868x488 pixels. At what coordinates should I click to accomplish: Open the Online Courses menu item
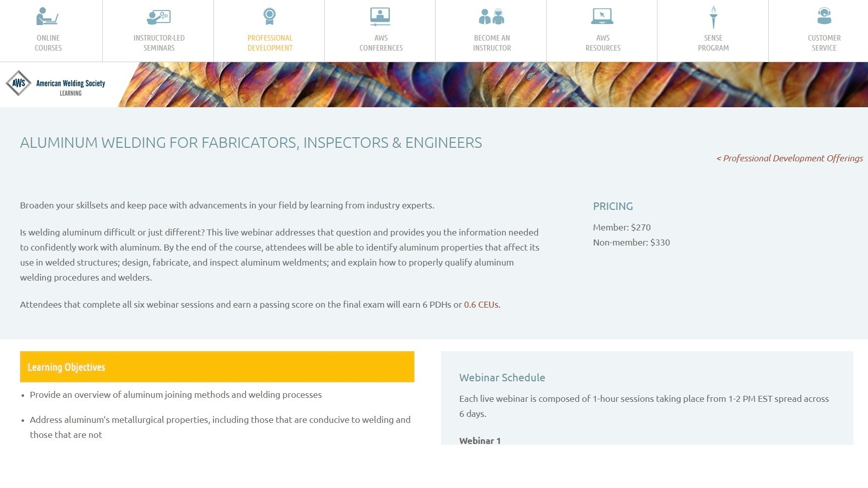tap(48, 43)
